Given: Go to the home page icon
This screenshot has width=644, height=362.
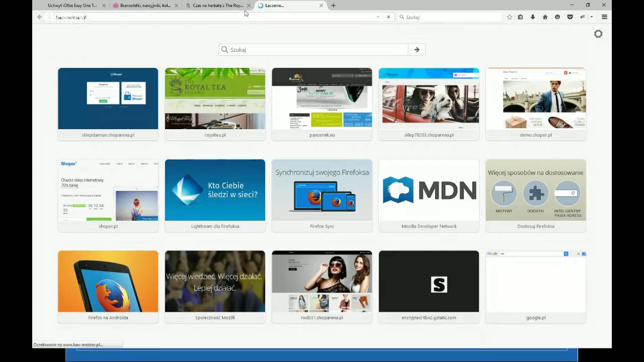Looking at the screenshot, I should [545, 17].
